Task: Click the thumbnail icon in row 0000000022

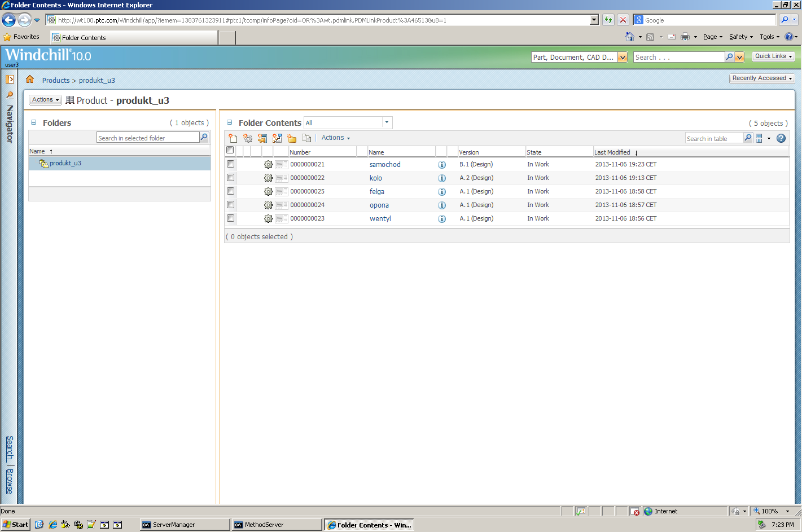Action: coord(282,178)
